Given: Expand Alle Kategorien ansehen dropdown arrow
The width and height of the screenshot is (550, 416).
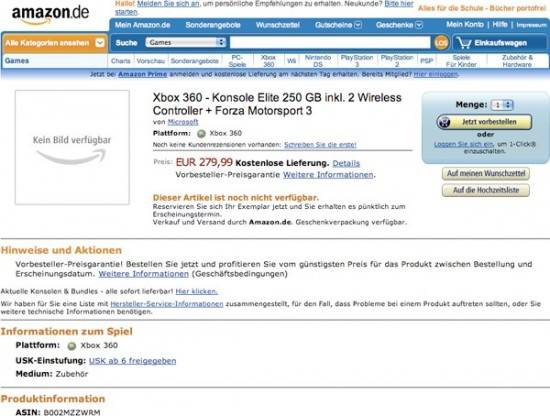Looking at the screenshot, I should click(100, 43).
